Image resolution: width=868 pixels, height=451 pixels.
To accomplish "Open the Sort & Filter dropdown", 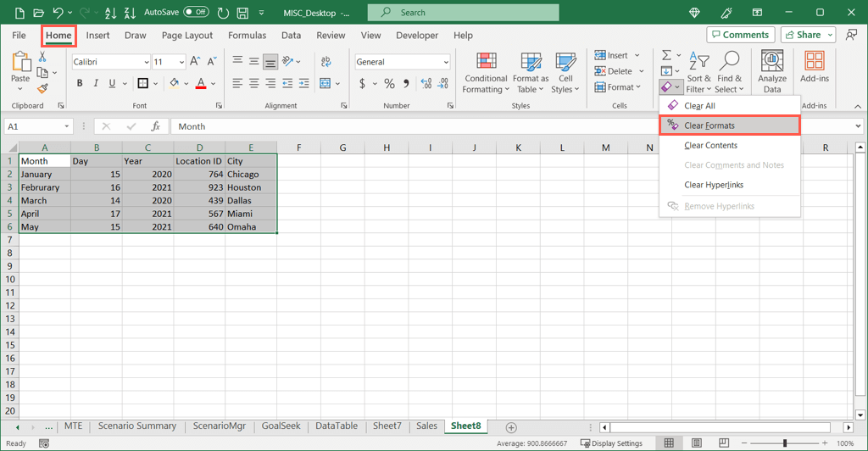I will pos(698,73).
